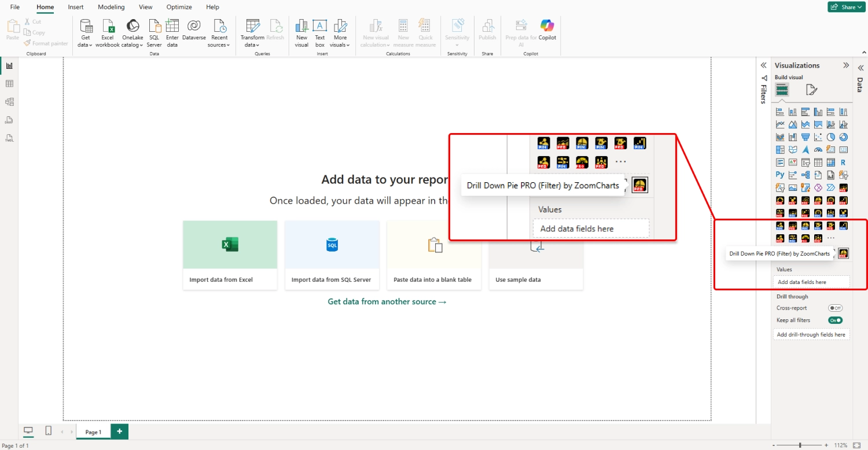Open the Enter data table tool

(172, 33)
